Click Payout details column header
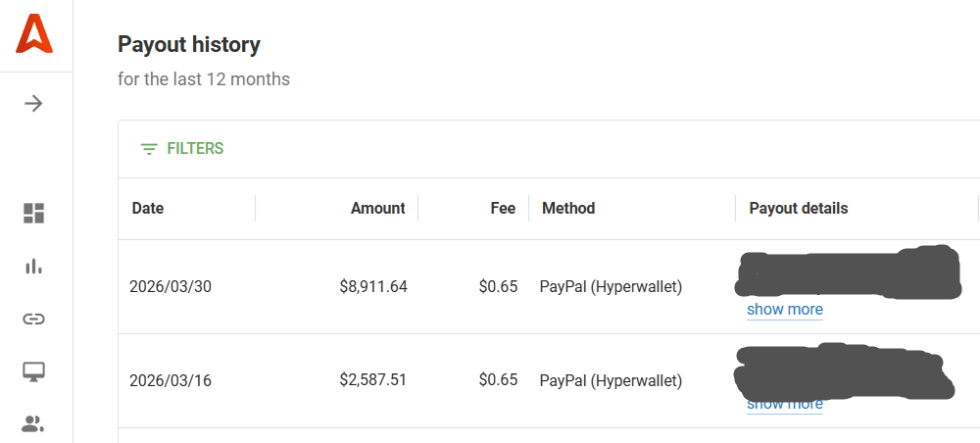 [x=799, y=208]
